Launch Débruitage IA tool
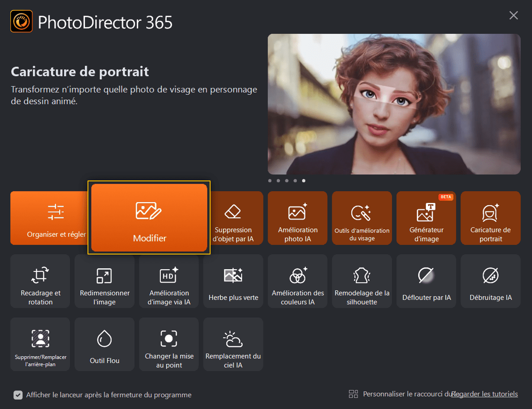This screenshot has height=409, width=532. [x=490, y=281]
